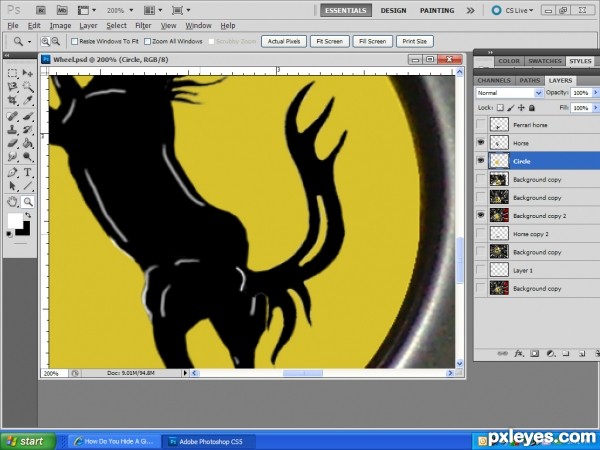Expand the status bar info arrow
Screen dimensions: 600x450
pos(186,373)
